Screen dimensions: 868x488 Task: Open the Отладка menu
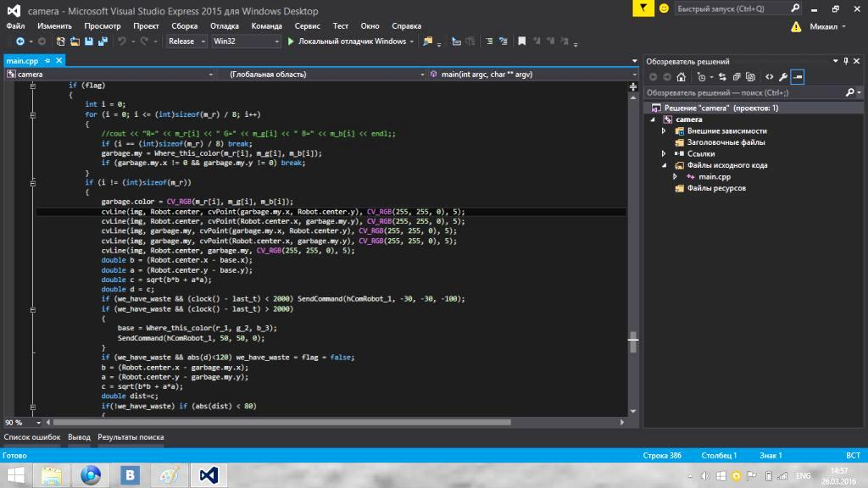(x=224, y=26)
